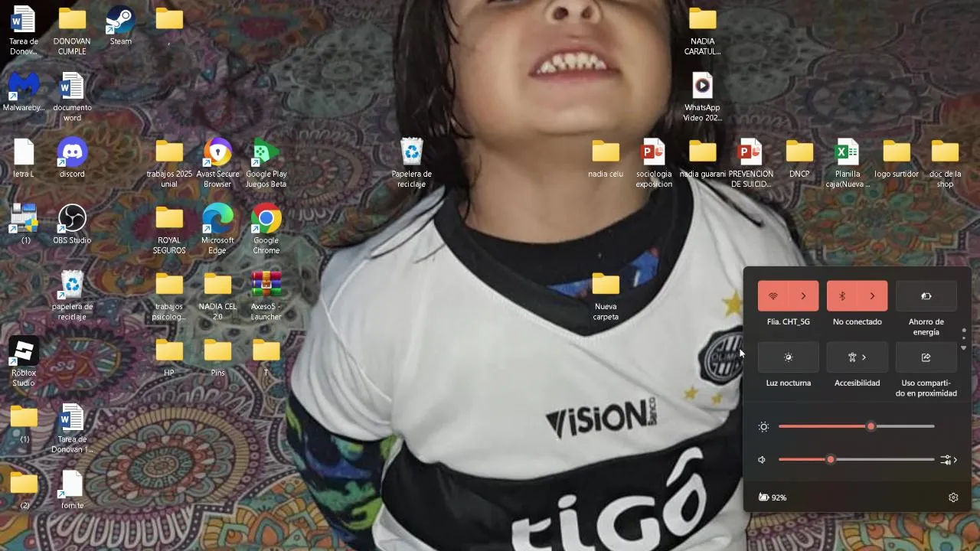Toggle Wi-Fi Flia. CHT_5G off
Image resolution: width=980 pixels, height=551 pixels.
pos(773,296)
